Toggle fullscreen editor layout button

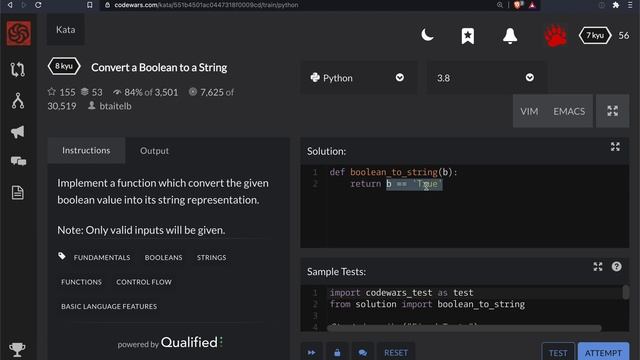(x=612, y=111)
